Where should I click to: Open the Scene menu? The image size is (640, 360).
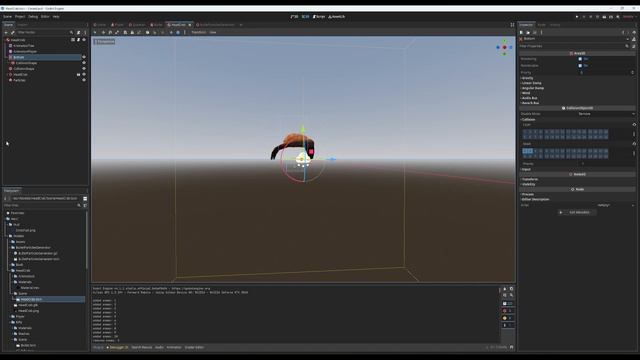(7, 17)
